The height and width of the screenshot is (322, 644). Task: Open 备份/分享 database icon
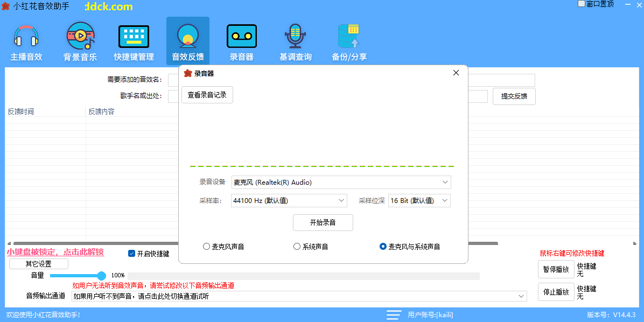click(x=348, y=37)
